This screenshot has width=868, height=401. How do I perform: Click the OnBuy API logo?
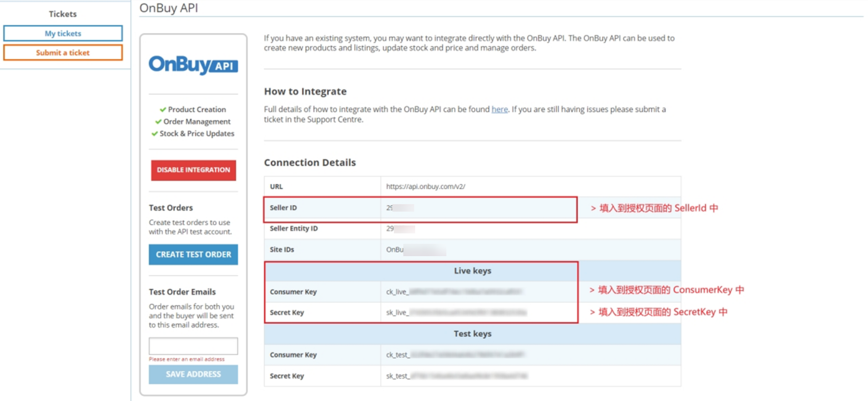193,65
